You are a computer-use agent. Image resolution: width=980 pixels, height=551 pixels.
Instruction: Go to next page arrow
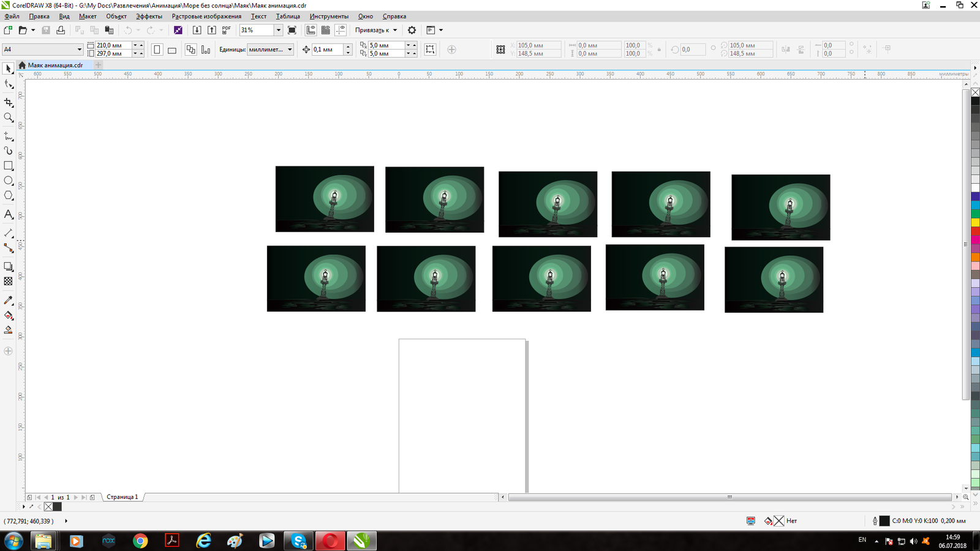(x=75, y=497)
